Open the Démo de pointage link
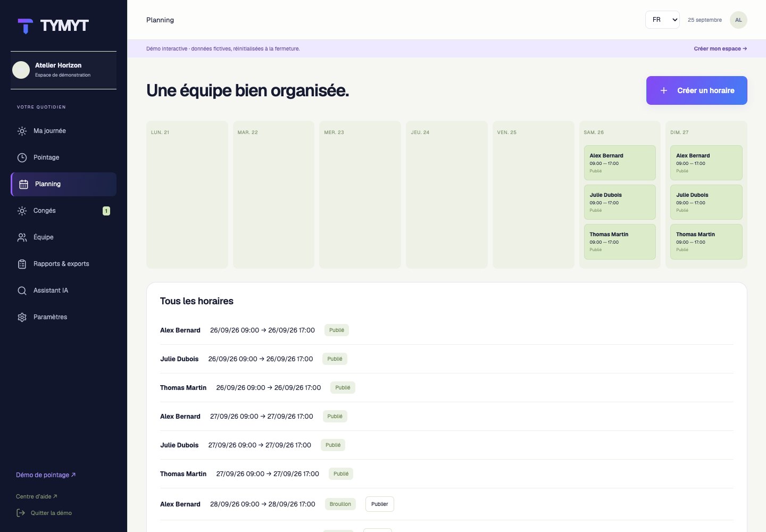The image size is (766, 532). click(46, 475)
